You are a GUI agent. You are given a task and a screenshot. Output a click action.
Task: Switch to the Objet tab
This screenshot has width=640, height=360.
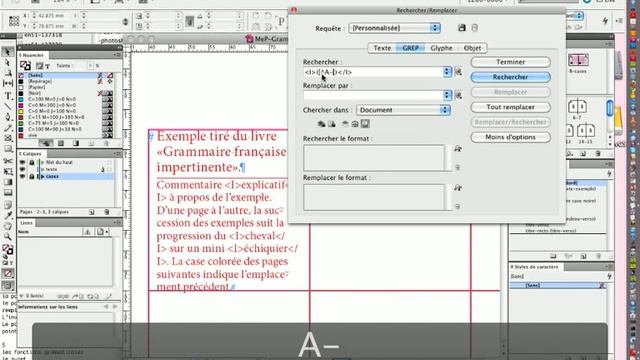(x=472, y=48)
